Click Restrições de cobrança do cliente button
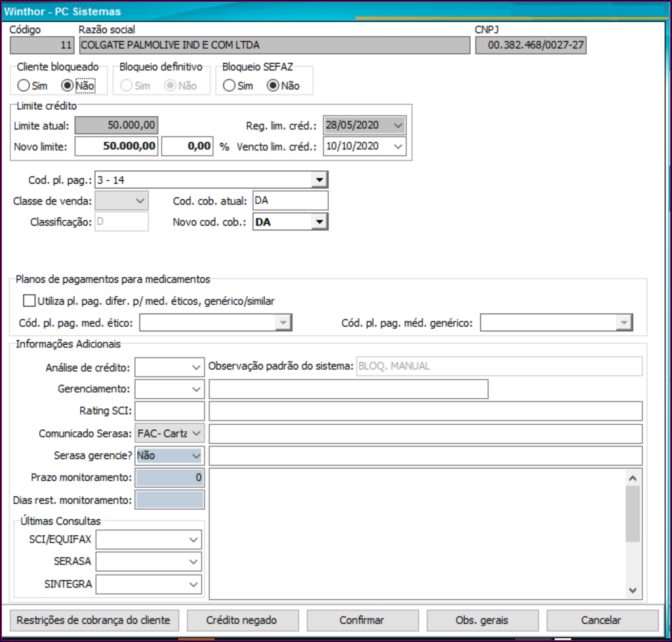This screenshot has height=642, width=672. coord(95,620)
